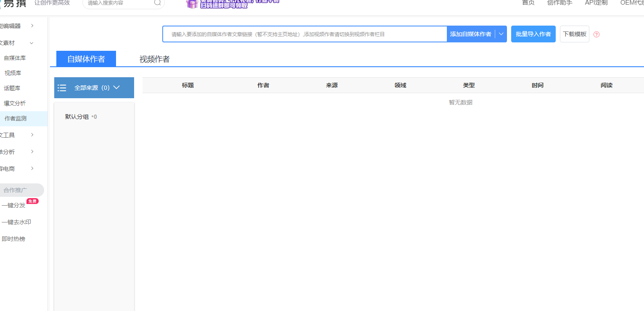Click the search magnifier icon
The width and height of the screenshot is (644, 311).
(x=157, y=3)
